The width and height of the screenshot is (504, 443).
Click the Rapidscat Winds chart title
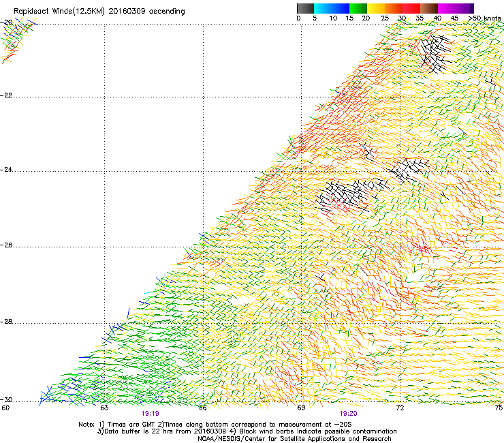coord(99,12)
